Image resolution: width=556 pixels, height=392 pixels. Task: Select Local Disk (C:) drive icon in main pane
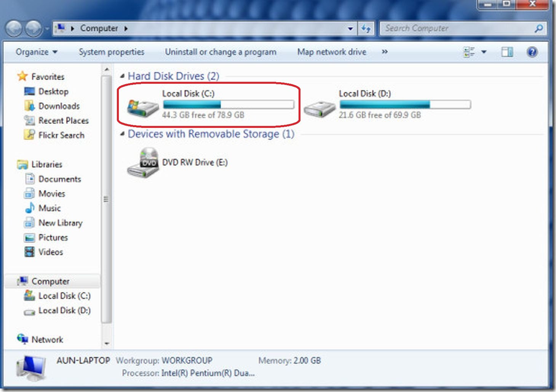[x=143, y=108]
